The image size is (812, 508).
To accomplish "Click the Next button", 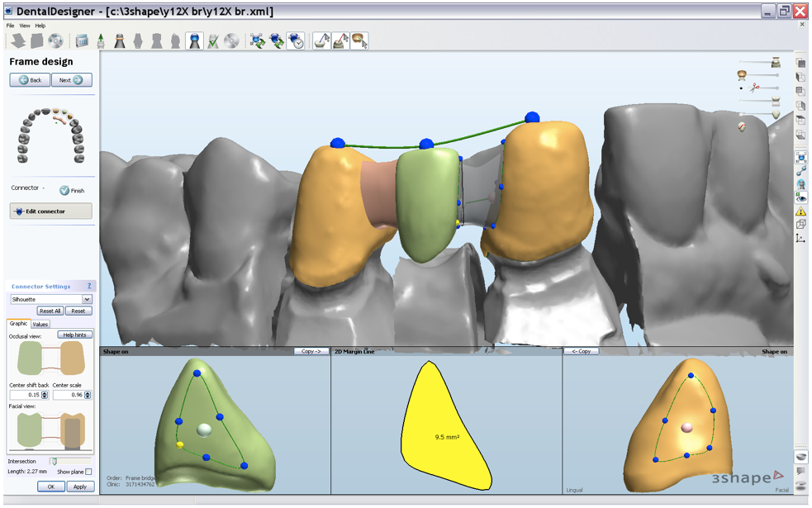I will pos(72,80).
